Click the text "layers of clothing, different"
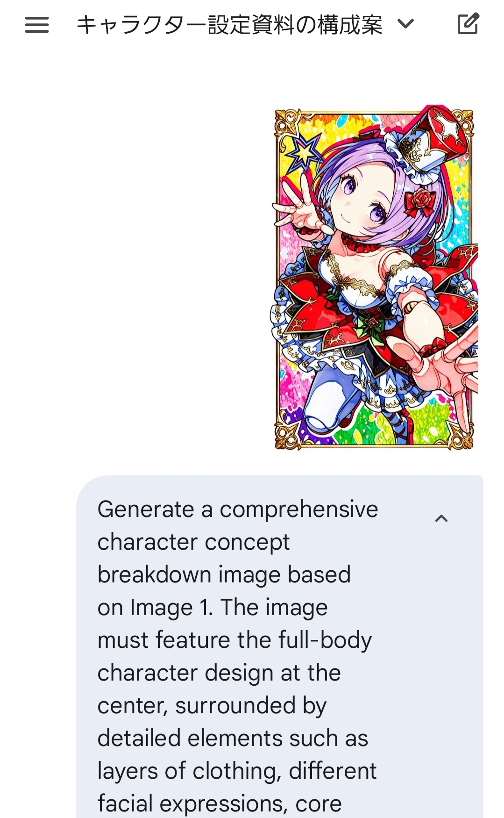The image size is (504, 818). [x=237, y=771]
